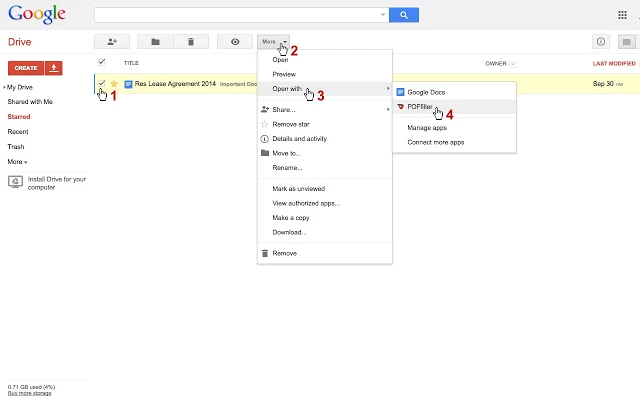Click the blue search magnifier button
640x400 pixels.
coord(404,15)
